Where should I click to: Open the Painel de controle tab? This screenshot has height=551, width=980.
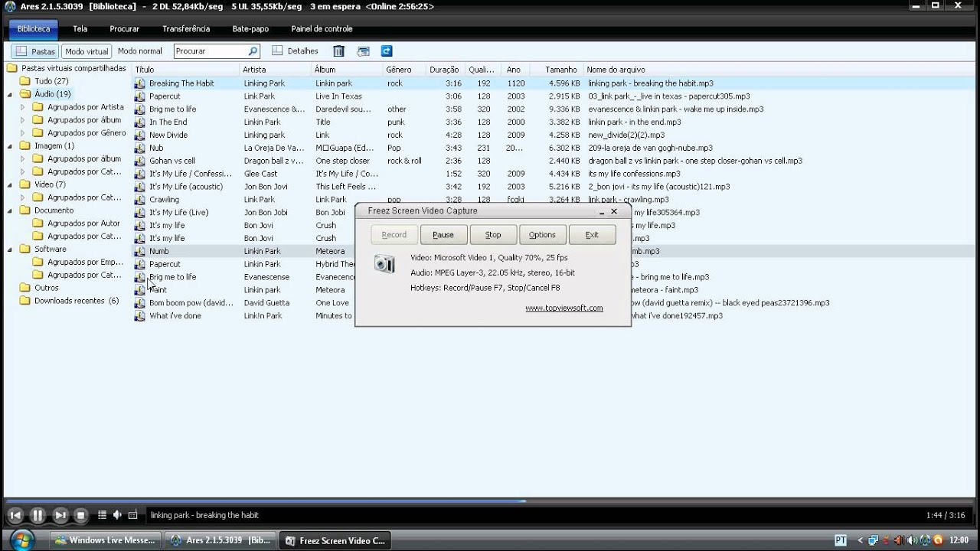pyautogui.click(x=322, y=29)
